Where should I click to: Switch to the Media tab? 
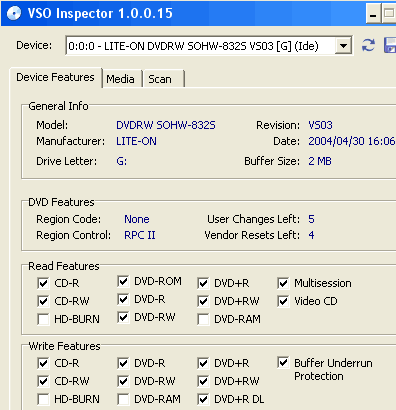click(x=121, y=79)
